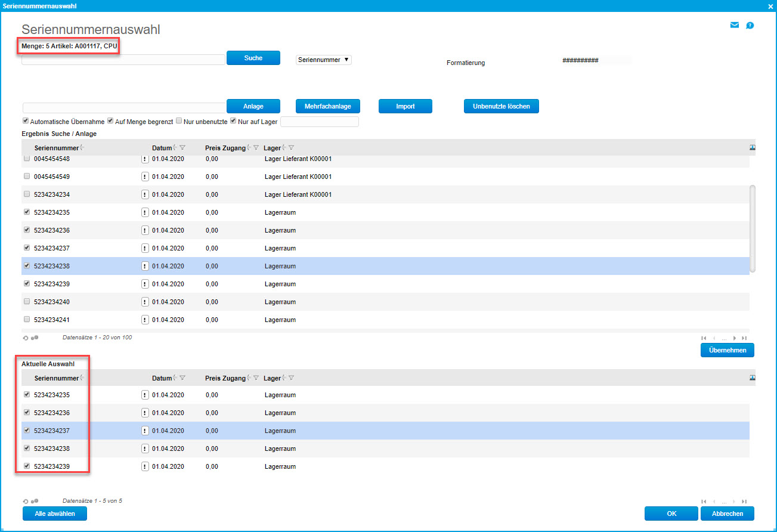Open Datum filter in results table
777x532 pixels.
(182, 148)
